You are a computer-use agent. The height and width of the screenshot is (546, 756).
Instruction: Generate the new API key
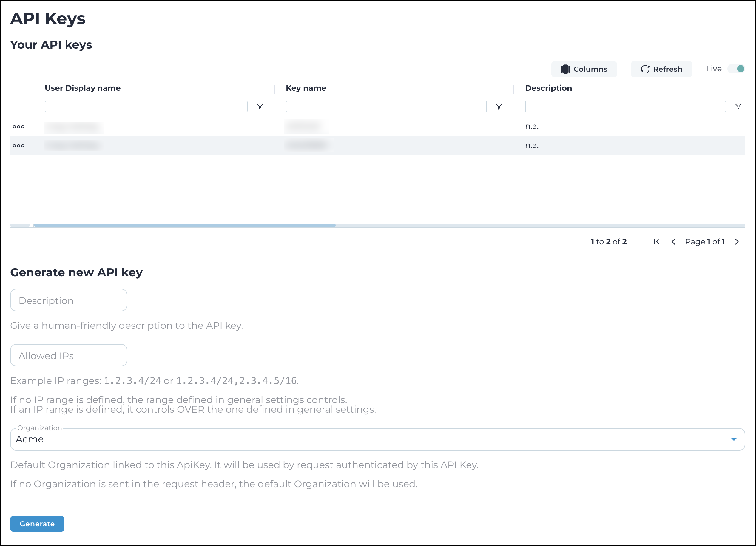(37, 524)
